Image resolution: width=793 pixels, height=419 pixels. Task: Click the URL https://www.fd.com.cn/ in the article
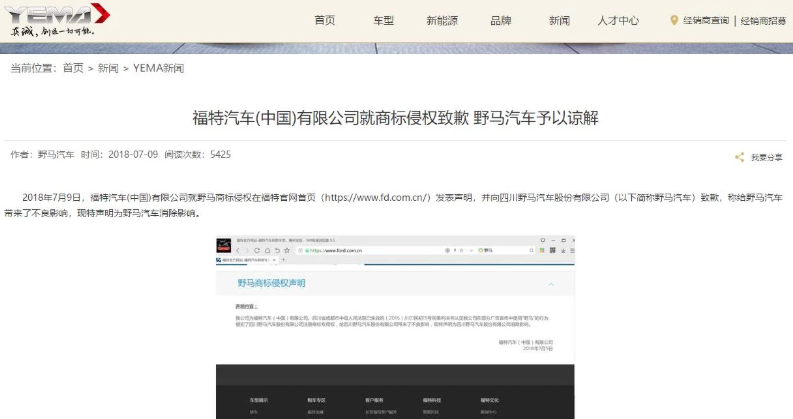point(377,197)
